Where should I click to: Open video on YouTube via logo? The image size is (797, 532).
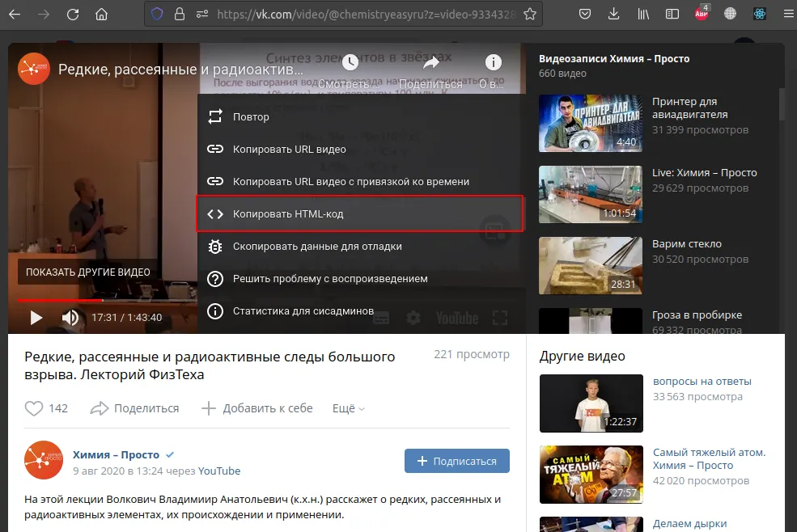coord(457,318)
